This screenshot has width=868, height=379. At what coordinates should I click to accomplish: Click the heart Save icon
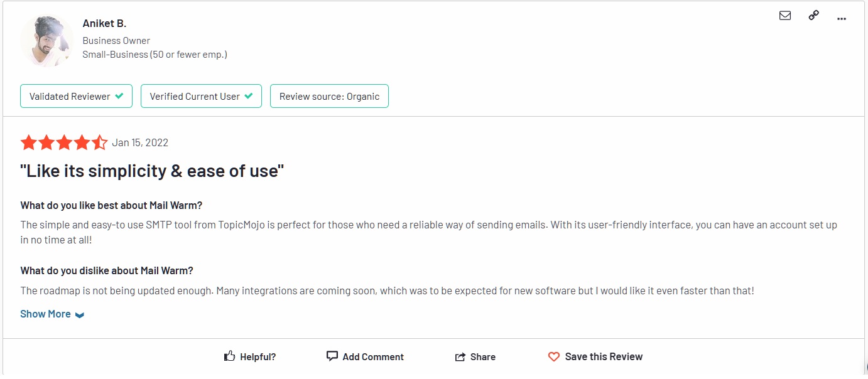[x=553, y=357]
